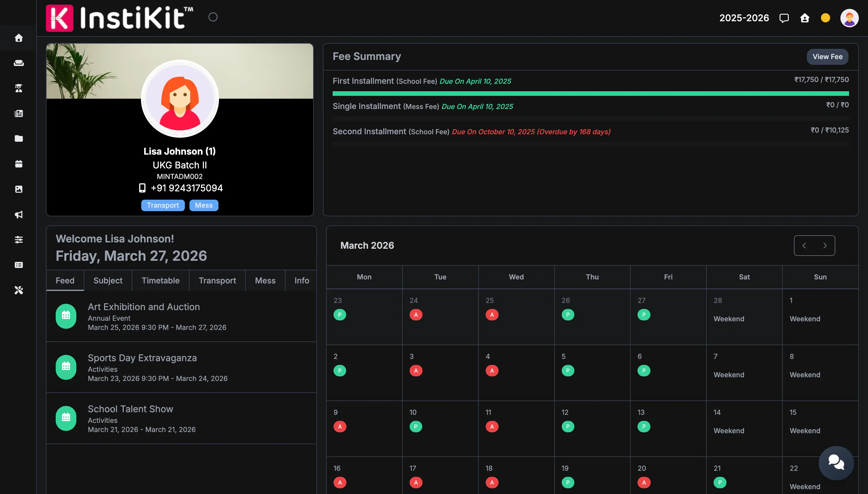This screenshot has width=868, height=494.
Task: Select the graduation student icon in sidebar
Action: pos(19,88)
